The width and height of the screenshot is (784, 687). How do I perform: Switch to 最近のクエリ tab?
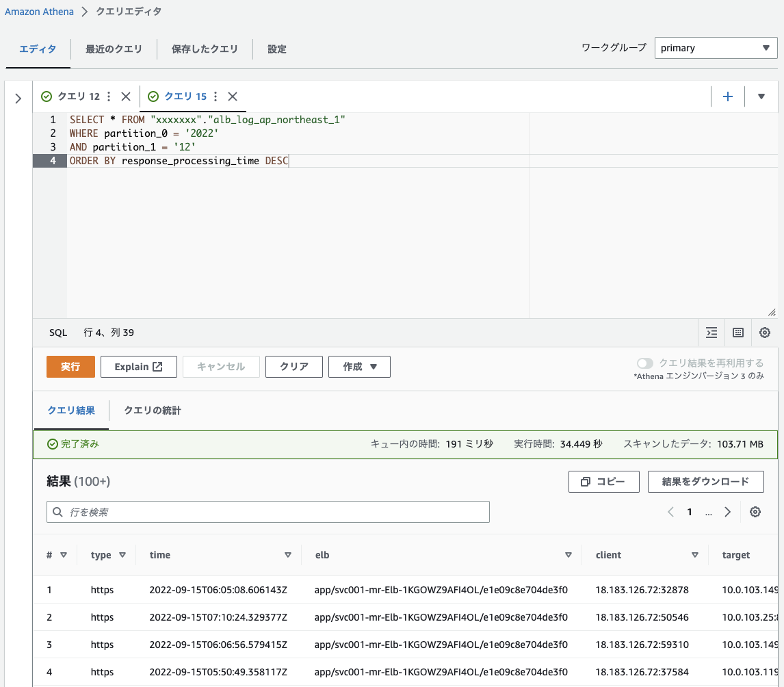pos(114,49)
